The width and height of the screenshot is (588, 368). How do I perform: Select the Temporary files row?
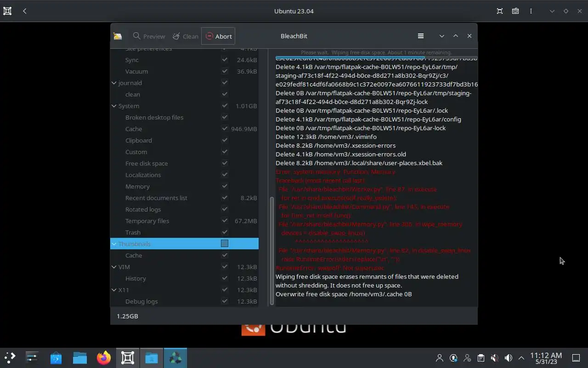pos(184,221)
